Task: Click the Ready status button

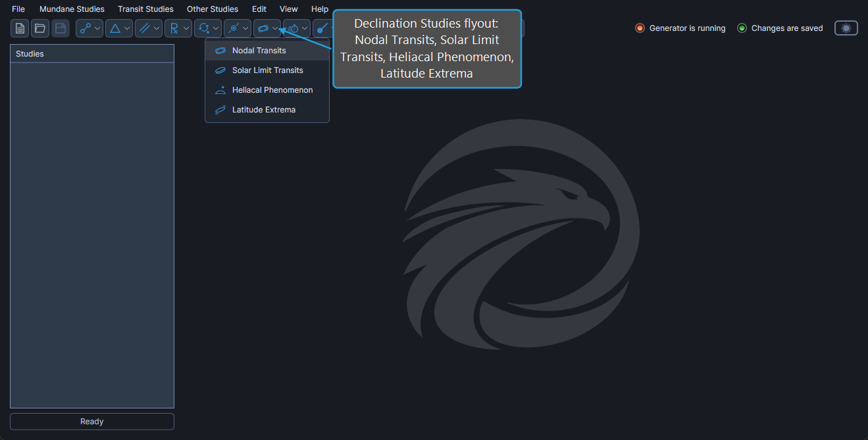Action: [92, 422]
